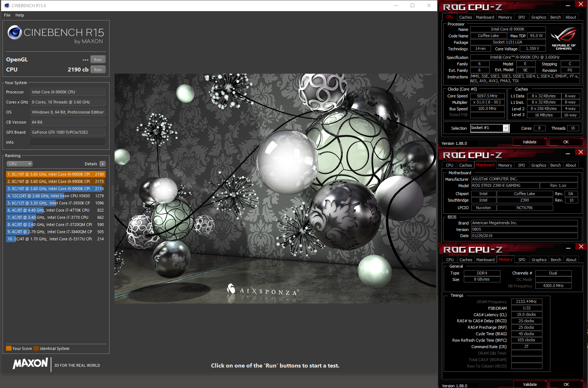Select SPD tab in Mainboard CPU-Z window
The width and height of the screenshot is (588, 388).
coord(522,165)
